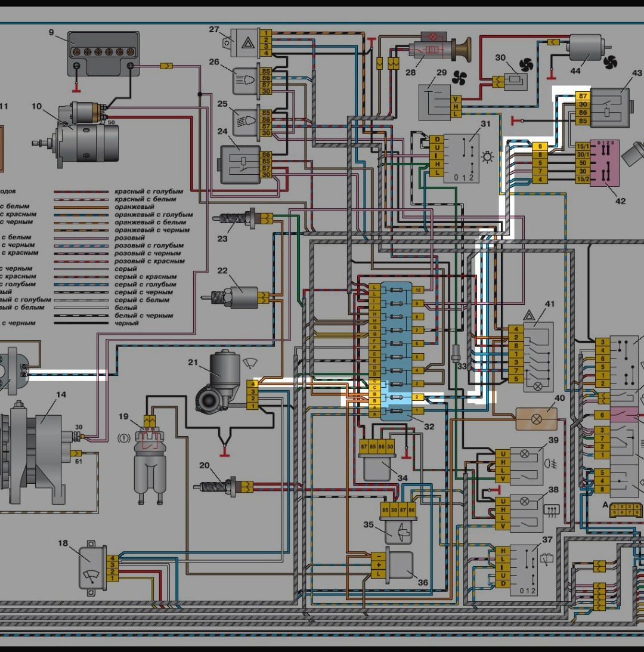
Task: Click legend text "белый с черным"
Action: (x=144, y=316)
